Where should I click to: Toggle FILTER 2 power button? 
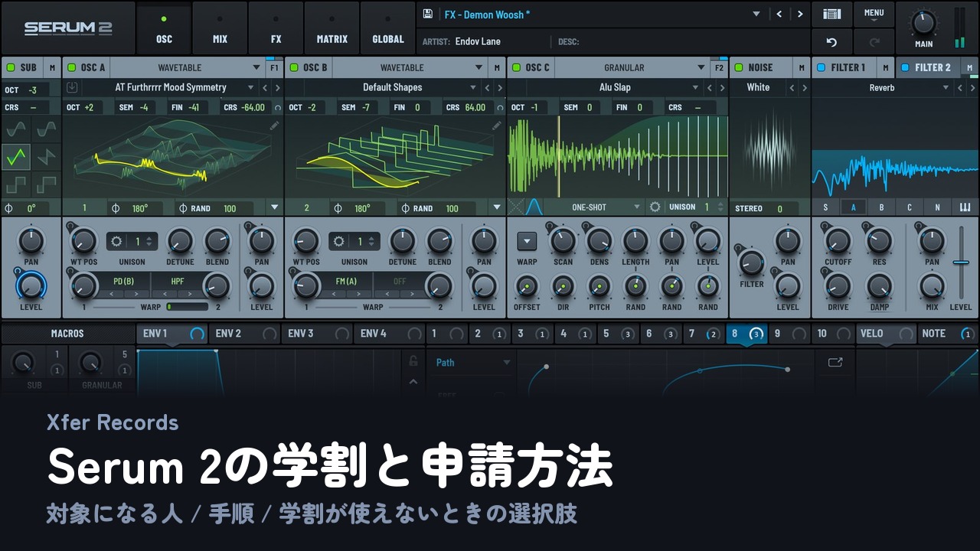pyautogui.click(x=905, y=67)
